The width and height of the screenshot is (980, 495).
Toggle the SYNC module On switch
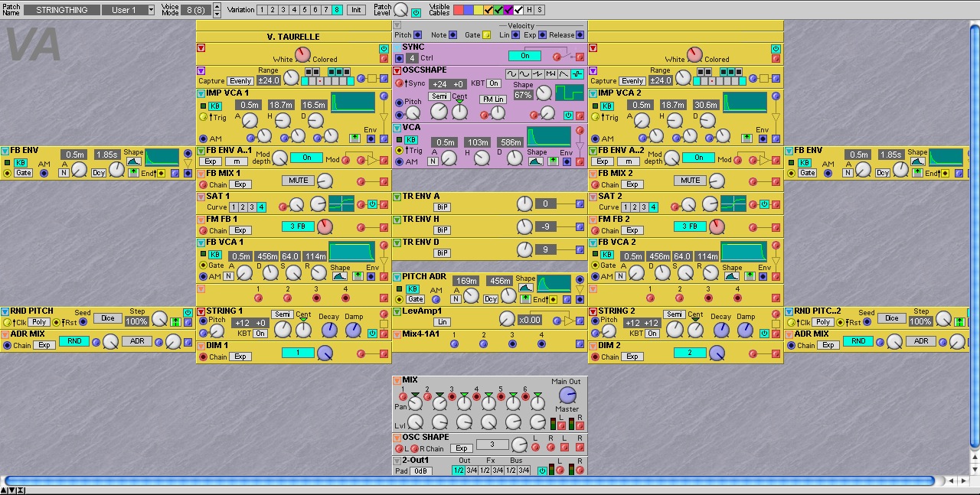(x=525, y=56)
